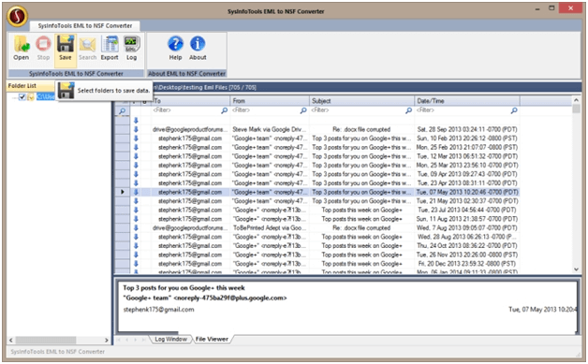
Task: Click the SysInfoTools round logo button
Action: point(17,16)
